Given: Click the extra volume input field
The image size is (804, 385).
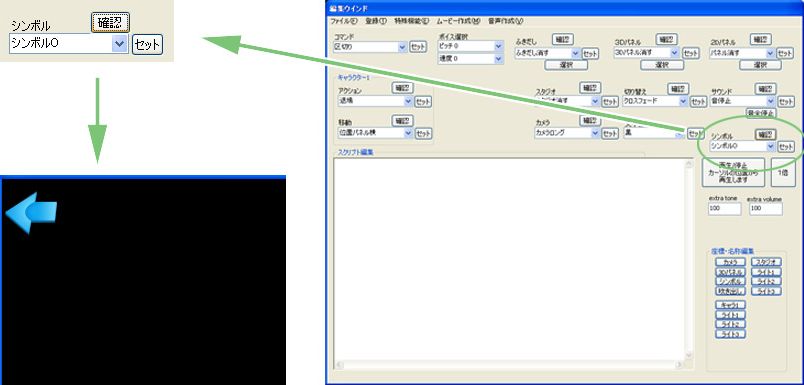Looking at the screenshot, I should [766, 209].
